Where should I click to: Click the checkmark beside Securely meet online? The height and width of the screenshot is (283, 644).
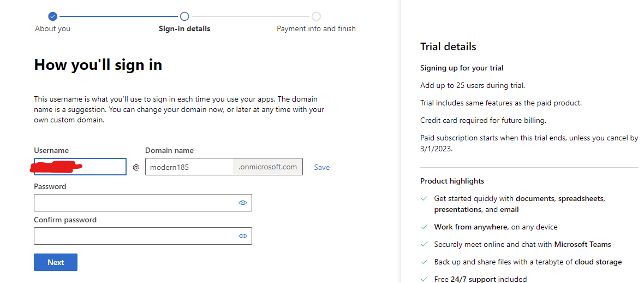tap(424, 244)
